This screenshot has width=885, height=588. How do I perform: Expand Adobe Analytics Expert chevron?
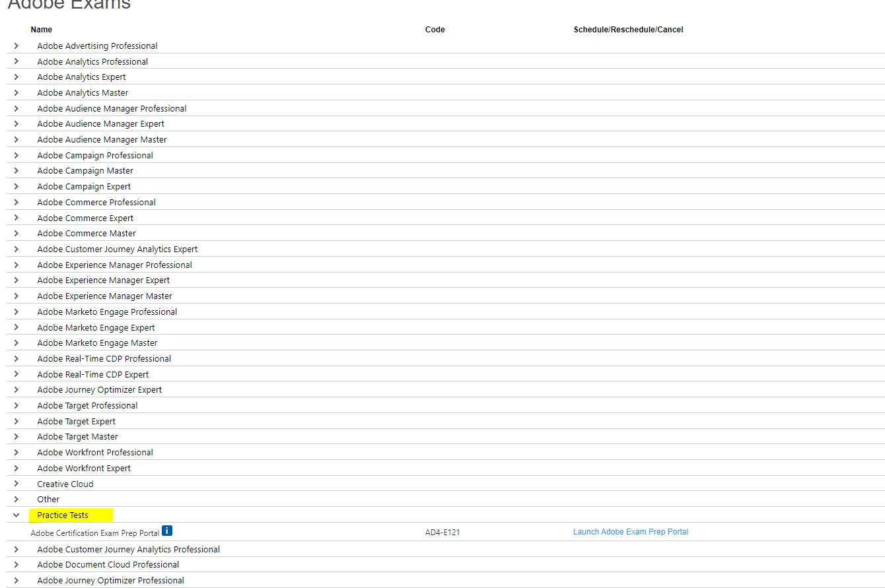(x=17, y=77)
